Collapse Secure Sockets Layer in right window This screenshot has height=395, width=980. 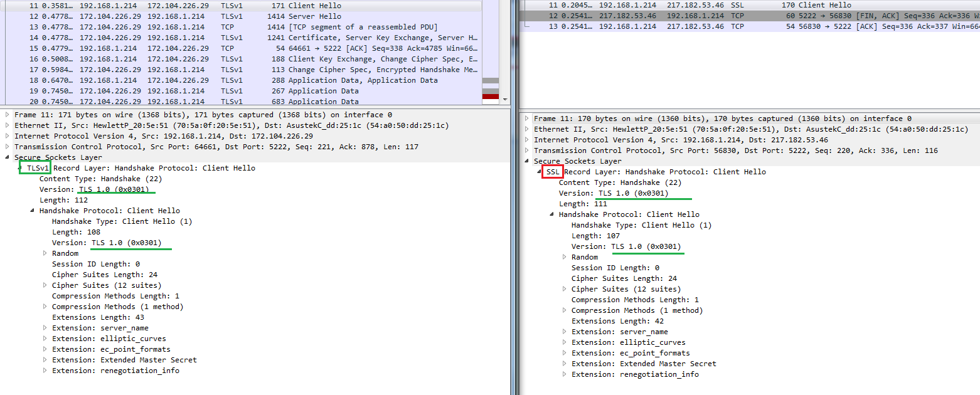pos(527,161)
